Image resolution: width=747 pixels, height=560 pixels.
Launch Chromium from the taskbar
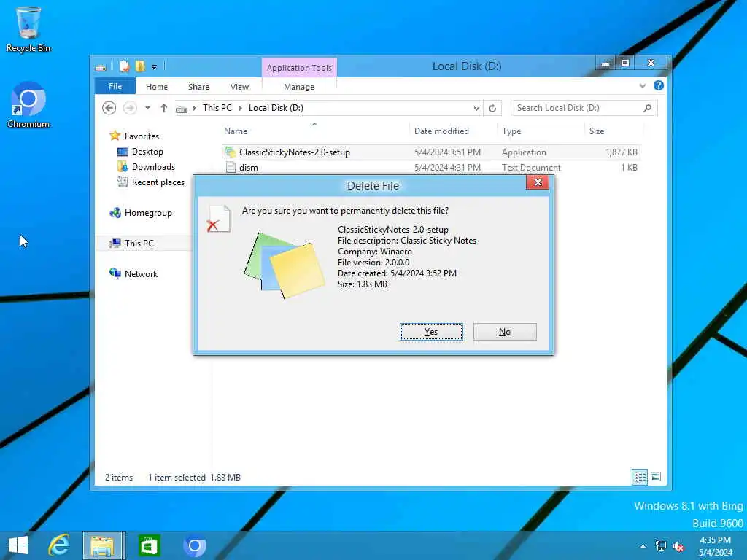[194, 545]
